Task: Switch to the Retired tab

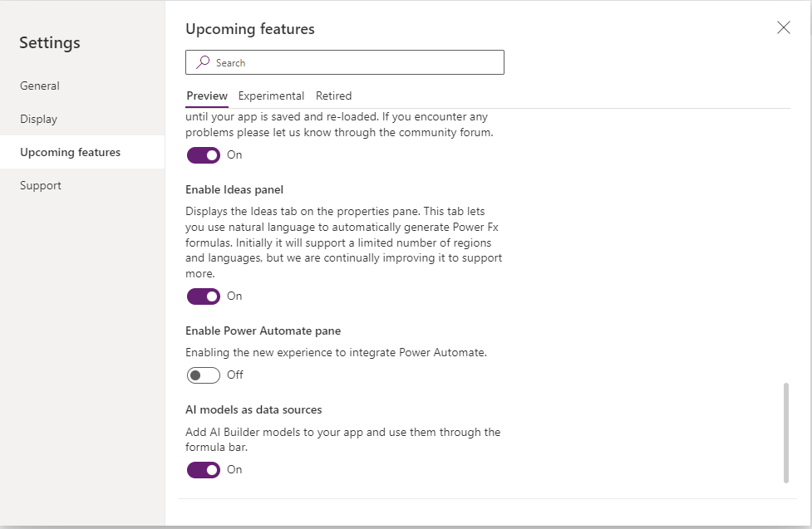Action: 333,96
